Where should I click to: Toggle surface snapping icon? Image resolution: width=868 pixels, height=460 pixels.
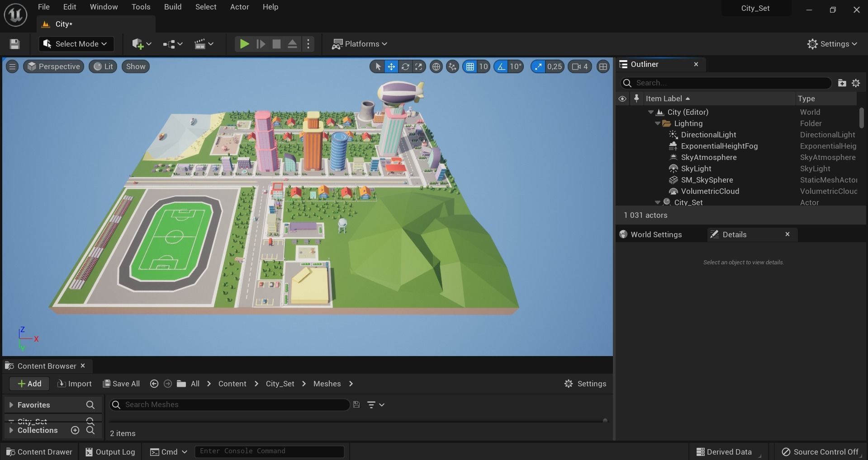[452, 66]
